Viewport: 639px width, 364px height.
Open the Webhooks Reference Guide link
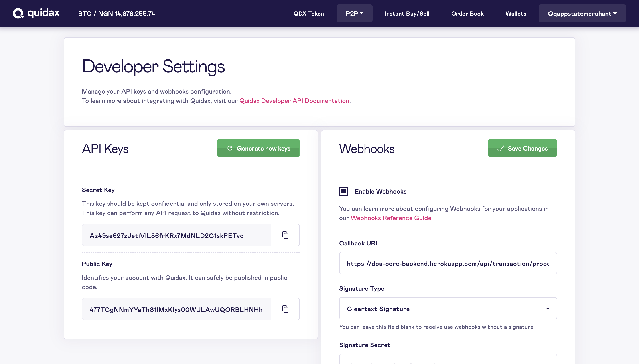click(391, 218)
